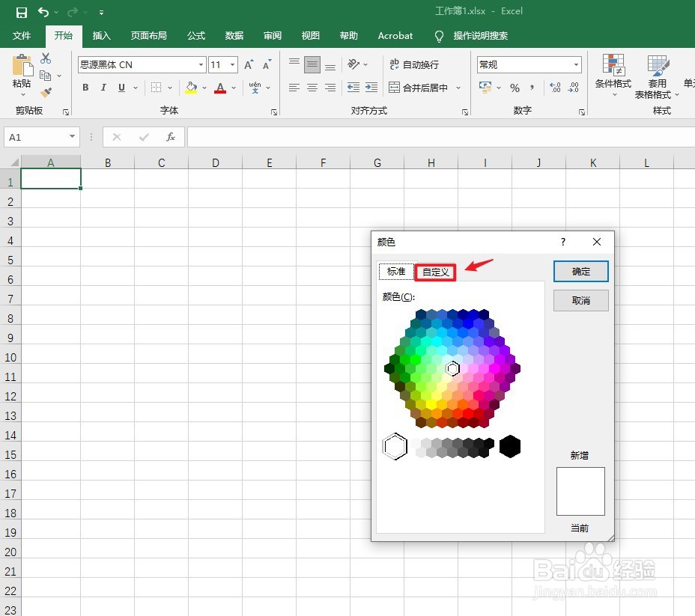Select the 标准 tab in color dialog

tap(396, 271)
